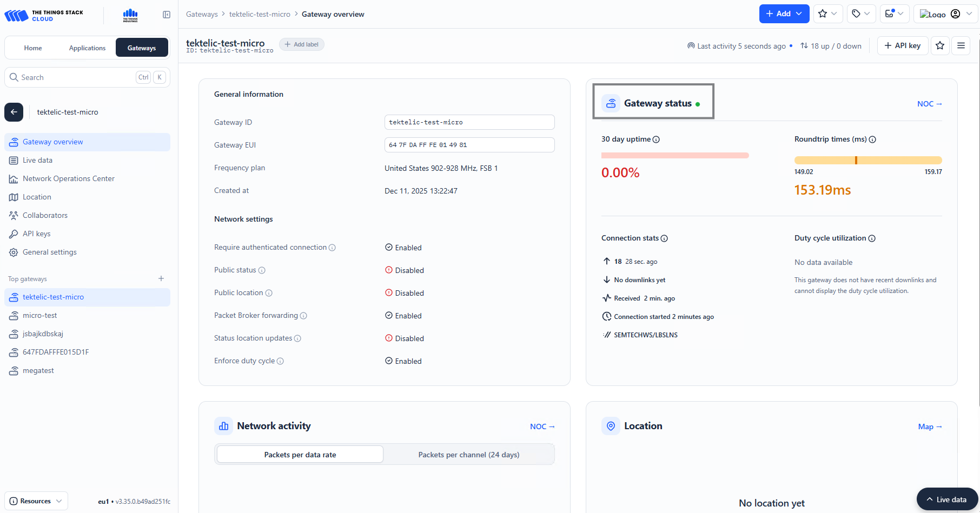The height and width of the screenshot is (513, 980).
Task: Click the Add label button
Action: (x=301, y=44)
